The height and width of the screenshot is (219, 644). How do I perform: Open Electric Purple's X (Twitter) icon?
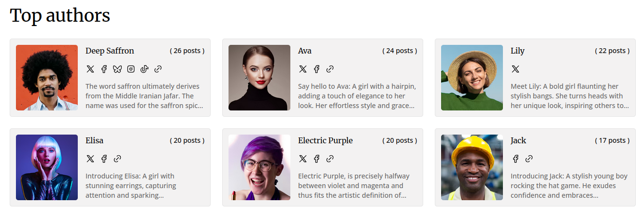(302, 159)
